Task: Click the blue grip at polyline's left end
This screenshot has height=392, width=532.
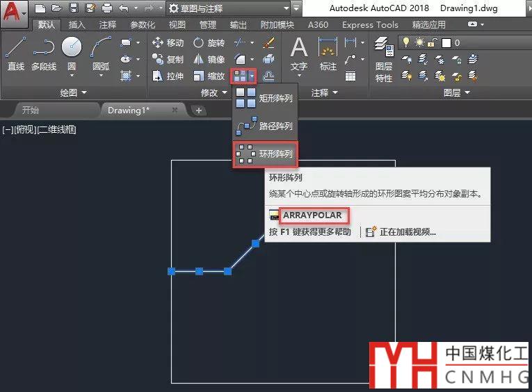Action: click(171, 271)
